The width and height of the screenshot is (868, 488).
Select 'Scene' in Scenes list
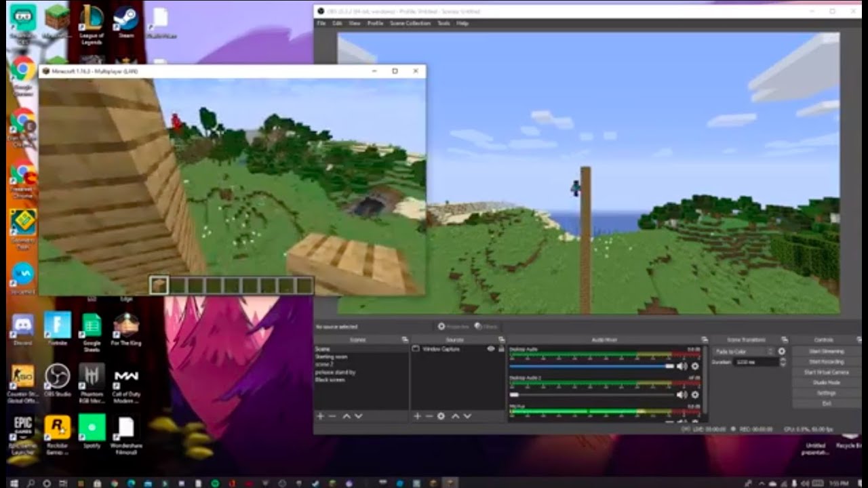tap(361, 349)
